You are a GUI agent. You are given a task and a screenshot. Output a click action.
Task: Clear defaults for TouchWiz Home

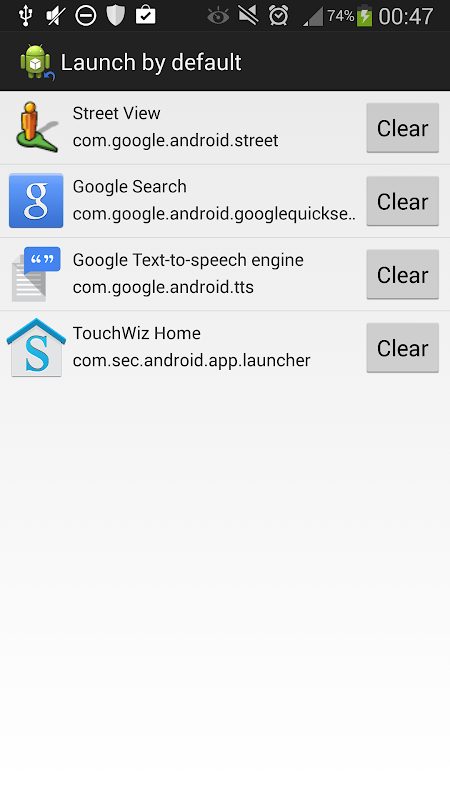click(x=403, y=348)
